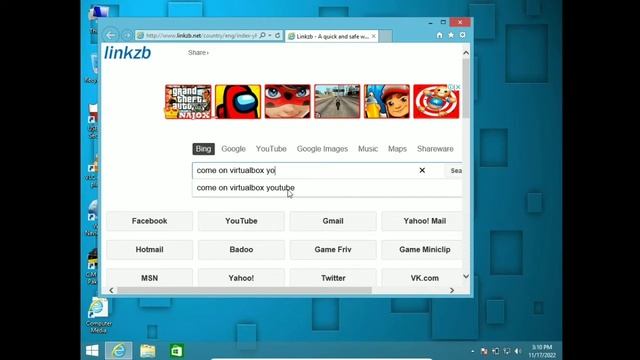Open the Facebook quick link

pos(149,221)
